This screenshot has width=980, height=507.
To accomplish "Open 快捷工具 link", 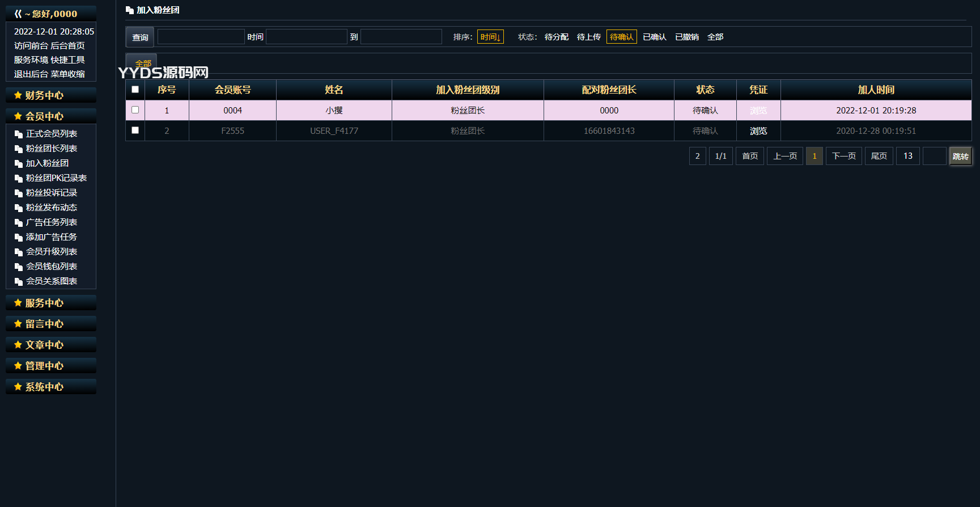I will (67, 60).
